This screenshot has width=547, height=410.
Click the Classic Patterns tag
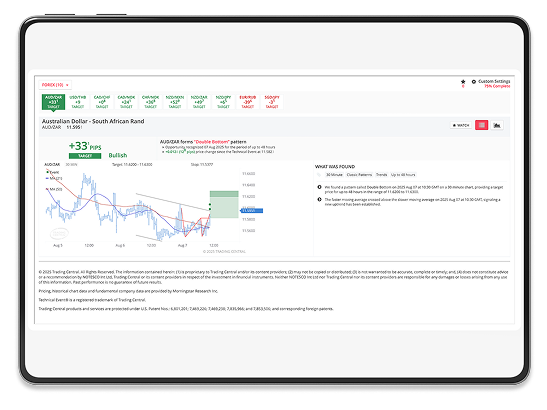click(x=359, y=175)
